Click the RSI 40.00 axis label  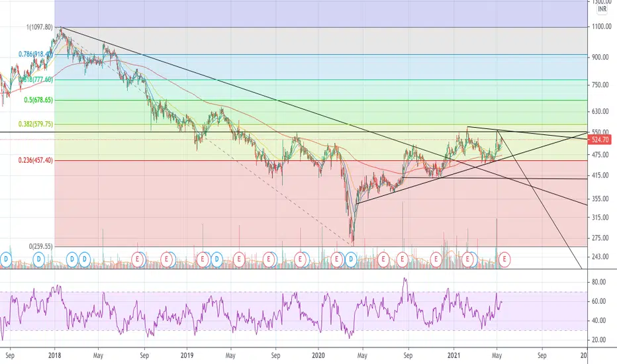coord(598,321)
